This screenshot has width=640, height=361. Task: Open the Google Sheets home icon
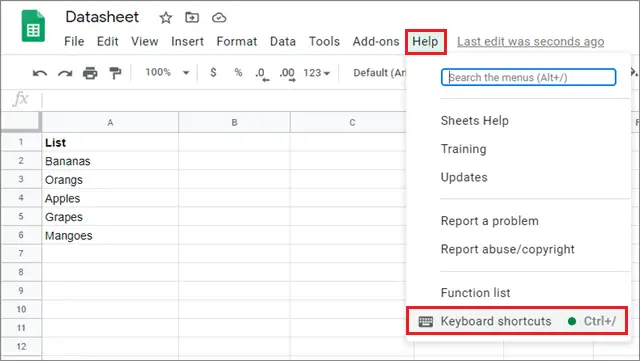coord(33,26)
